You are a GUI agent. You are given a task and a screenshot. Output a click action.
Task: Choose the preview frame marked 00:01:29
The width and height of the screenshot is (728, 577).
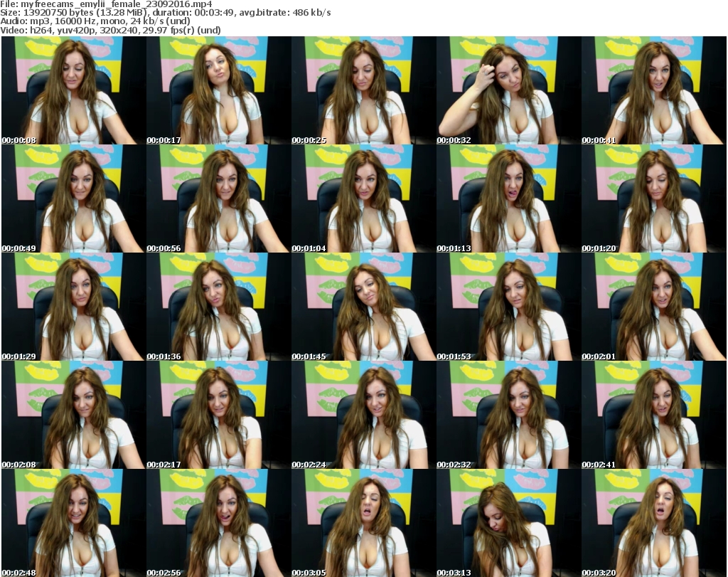click(73, 307)
